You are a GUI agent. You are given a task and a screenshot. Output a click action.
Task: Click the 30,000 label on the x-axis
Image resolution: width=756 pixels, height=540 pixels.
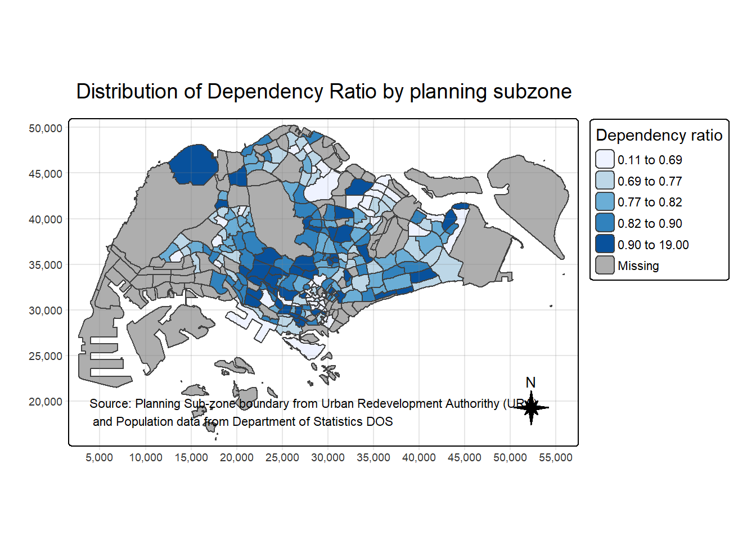(x=328, y=458)
